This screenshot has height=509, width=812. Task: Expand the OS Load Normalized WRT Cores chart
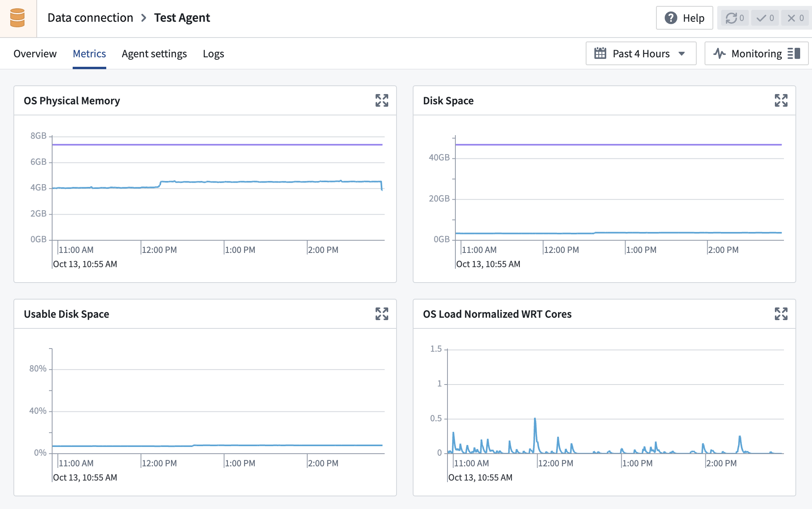pyautogui.click(x=781, y=314)
